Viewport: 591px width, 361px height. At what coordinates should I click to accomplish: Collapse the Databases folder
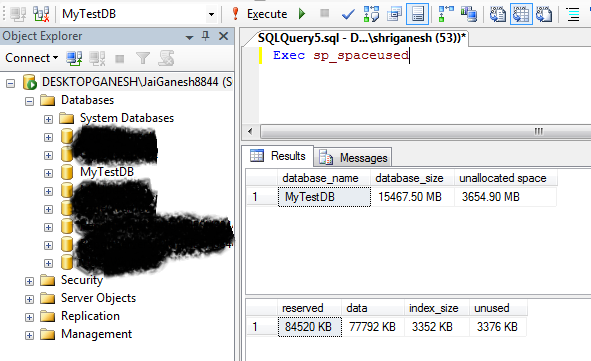(x=29, y=101)
